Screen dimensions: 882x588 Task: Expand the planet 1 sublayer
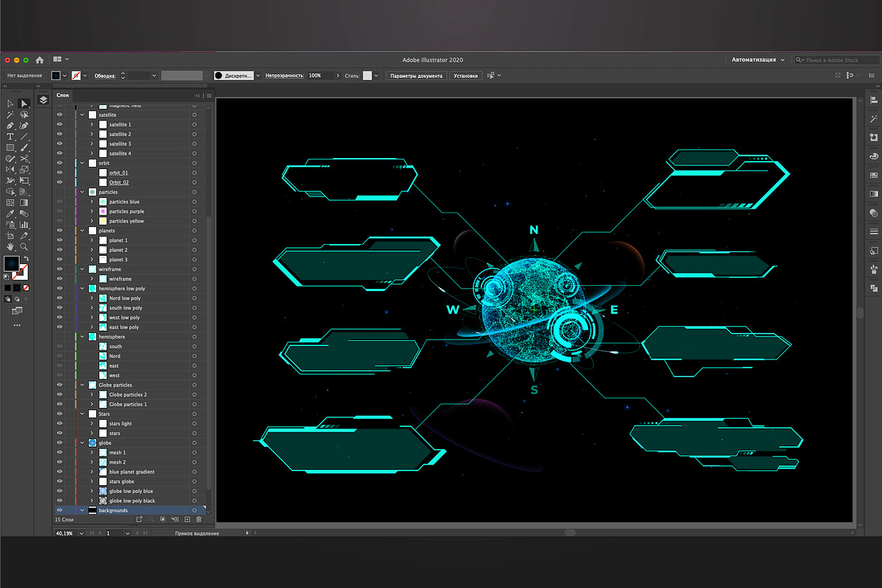click(x=92, y=240)
